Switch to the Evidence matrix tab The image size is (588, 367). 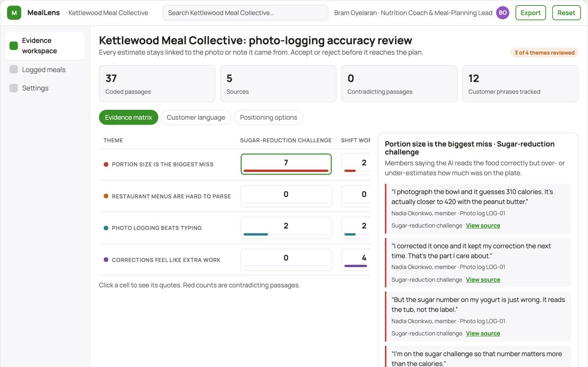point(129,118)
